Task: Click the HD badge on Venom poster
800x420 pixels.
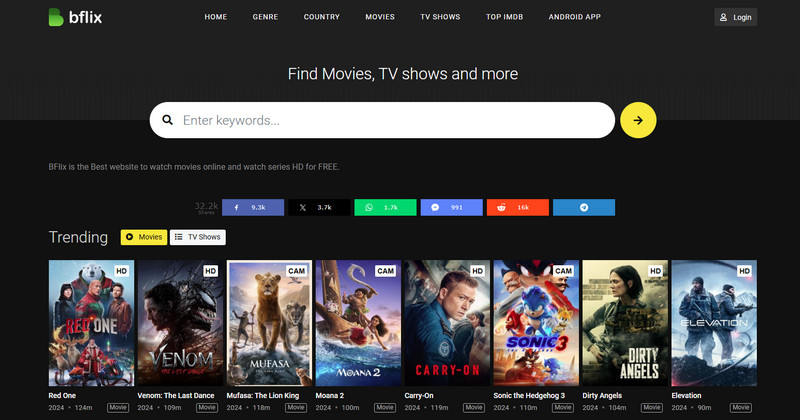Action: [210, 271]
